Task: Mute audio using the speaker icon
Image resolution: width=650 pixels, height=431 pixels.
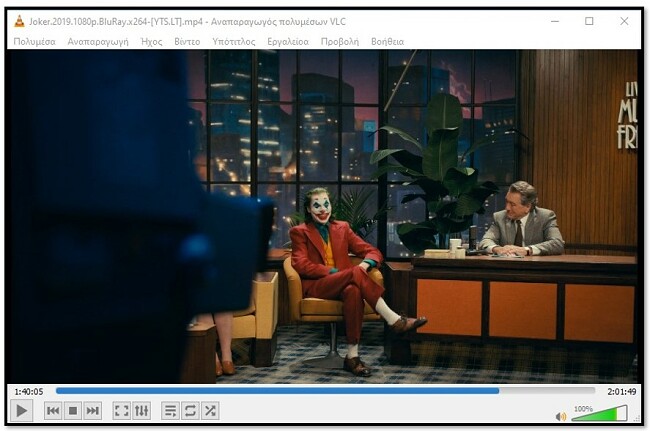Action: point(561,416)
